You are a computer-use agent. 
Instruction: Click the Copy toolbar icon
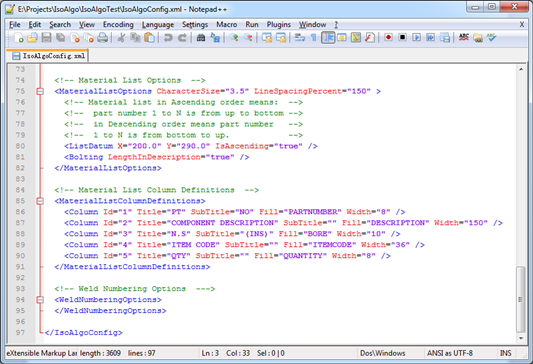135,37
